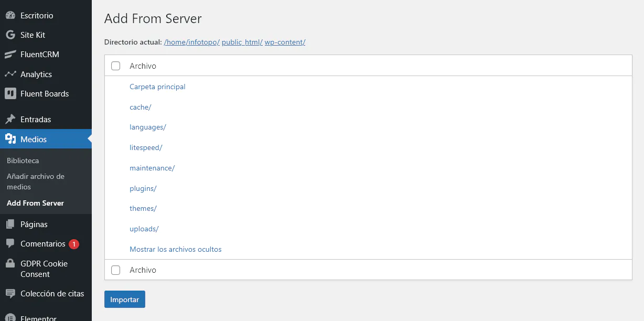Click the Medios flyout arrow
Viewport: 644px width, 321px height.
(88, 139)
